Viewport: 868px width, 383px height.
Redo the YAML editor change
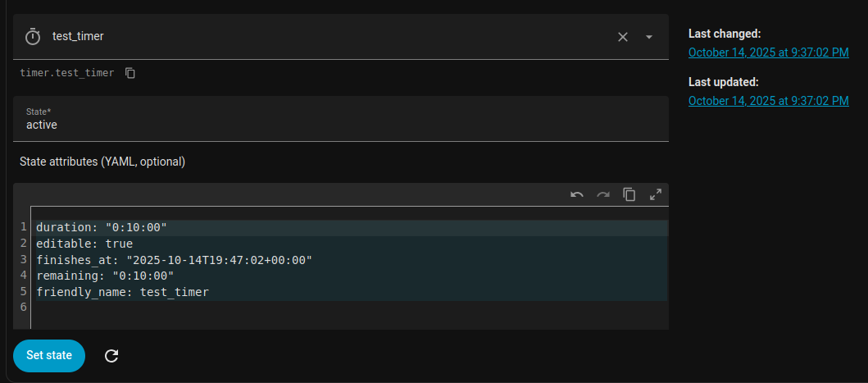click(603, 194)
